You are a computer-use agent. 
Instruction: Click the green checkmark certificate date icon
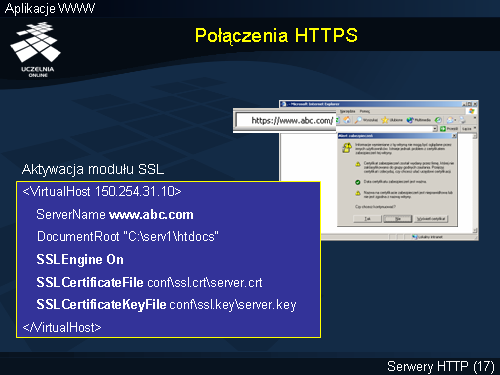pos(358,182)
